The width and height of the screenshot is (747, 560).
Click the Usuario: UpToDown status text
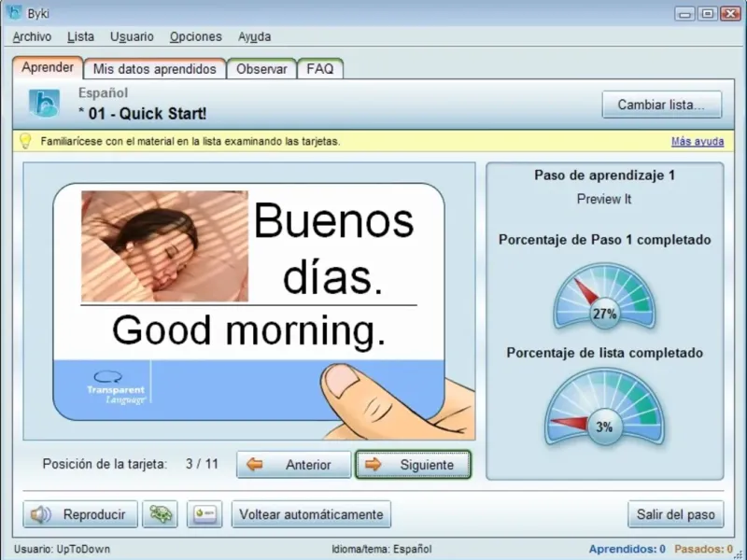62,549
